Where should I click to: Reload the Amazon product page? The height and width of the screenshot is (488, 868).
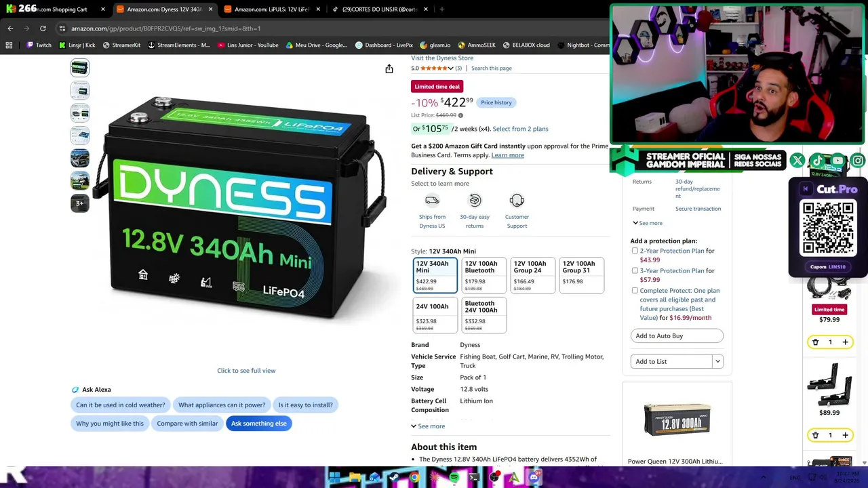43,28
